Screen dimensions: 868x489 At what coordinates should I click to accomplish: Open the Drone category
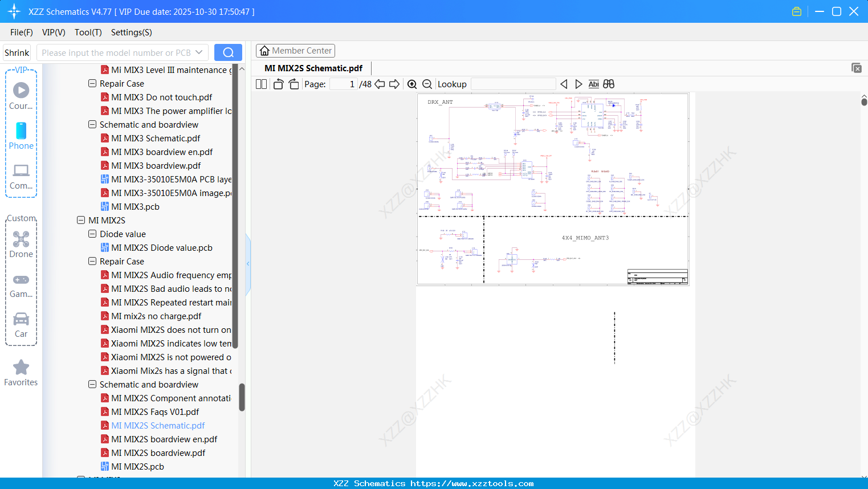tap(21, 244)
